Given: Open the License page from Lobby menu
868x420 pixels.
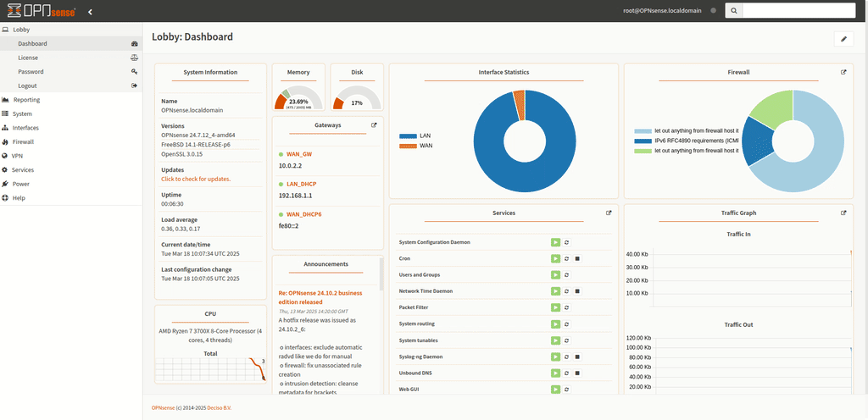Looking at the screenshot, I should click(28, 58).
